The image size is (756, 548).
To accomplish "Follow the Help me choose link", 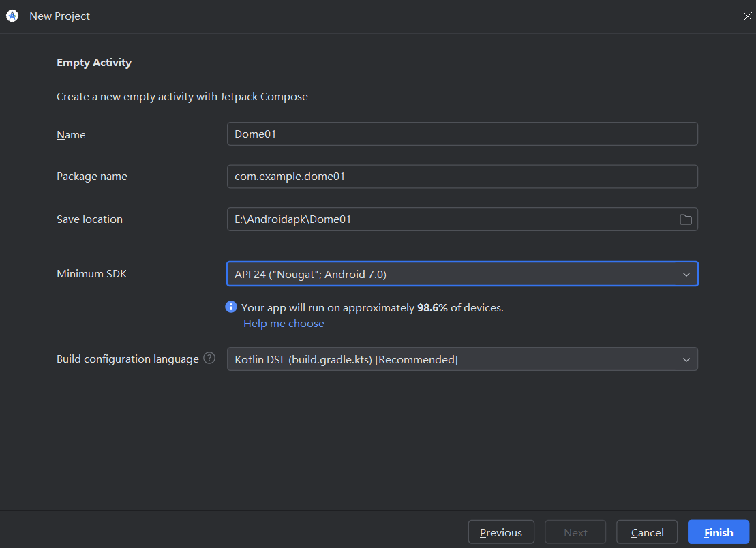I will (x=284, y=324).
